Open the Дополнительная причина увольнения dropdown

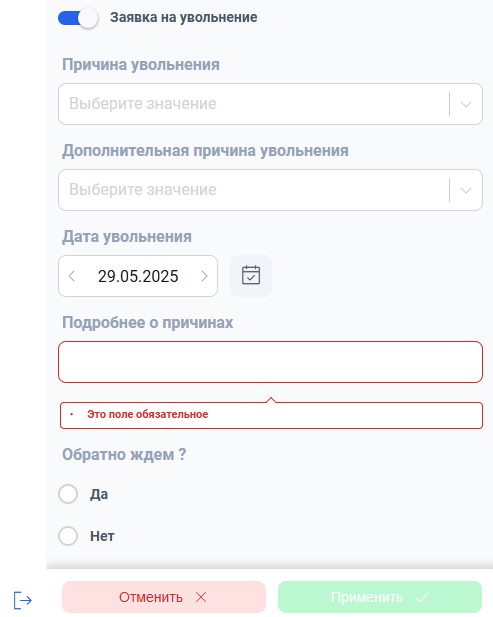(270, 190)
